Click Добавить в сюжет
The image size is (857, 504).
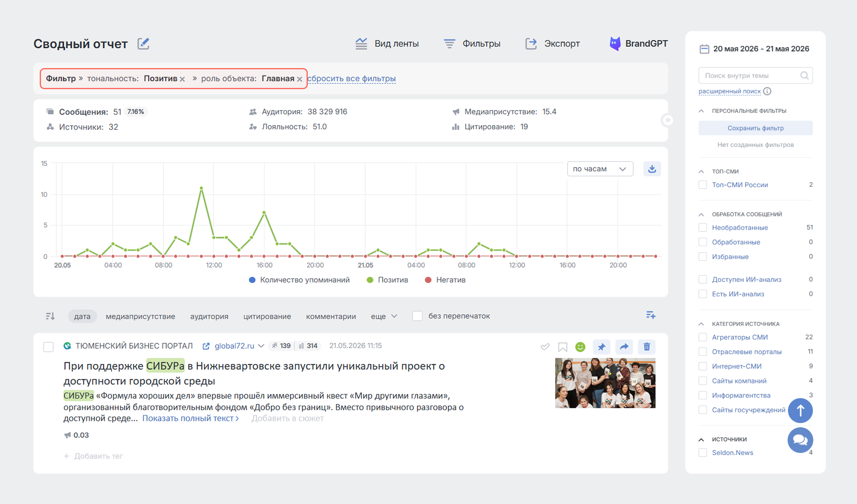tap(287, 418)
